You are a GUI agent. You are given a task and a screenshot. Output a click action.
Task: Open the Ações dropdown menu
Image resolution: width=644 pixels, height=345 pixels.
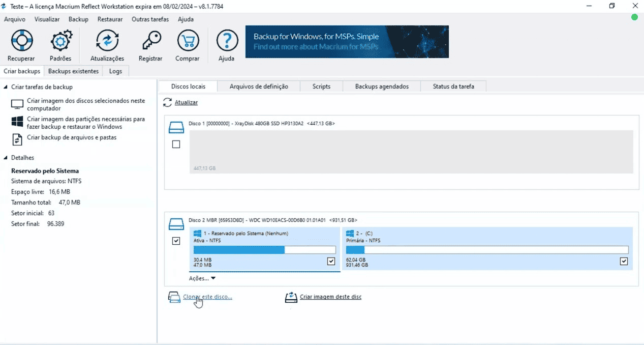click(202, 278)
